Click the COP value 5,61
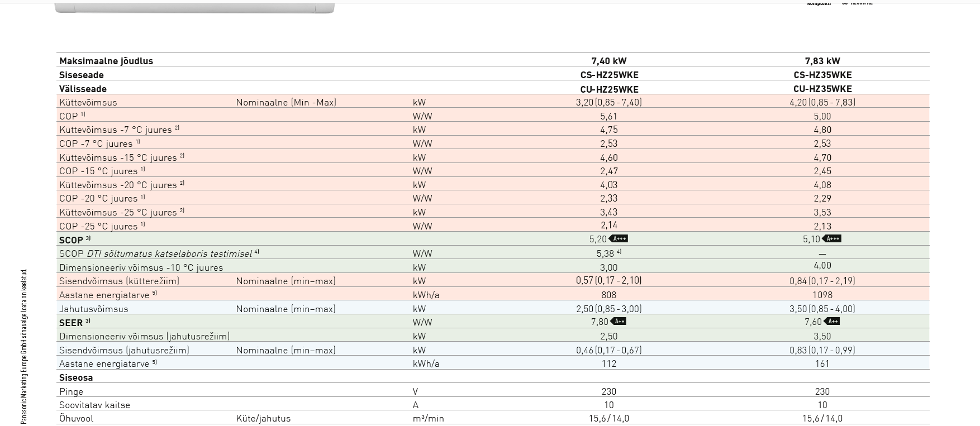This screenshot has height=426, width=980. (609, 116)
